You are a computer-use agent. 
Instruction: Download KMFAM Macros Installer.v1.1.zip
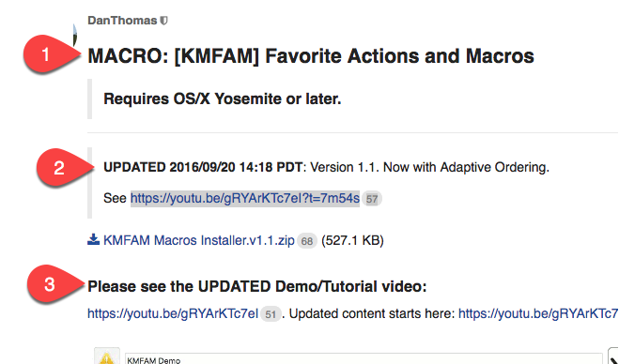click(x=199, y=240)
